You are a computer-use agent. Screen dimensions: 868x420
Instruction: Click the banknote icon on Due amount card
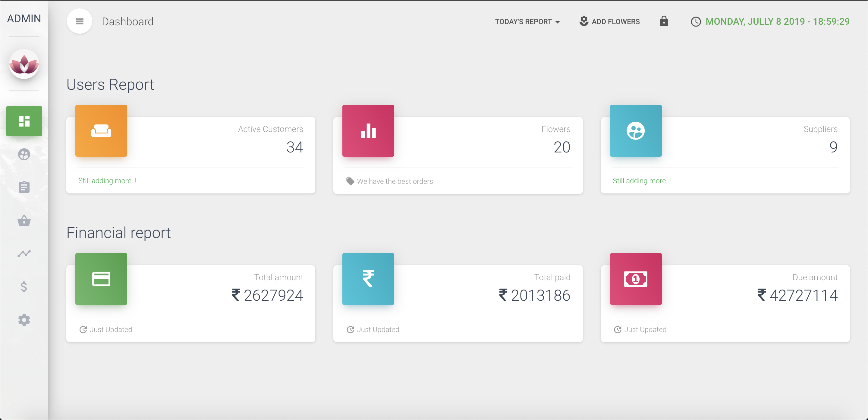(x=636, y=279)
